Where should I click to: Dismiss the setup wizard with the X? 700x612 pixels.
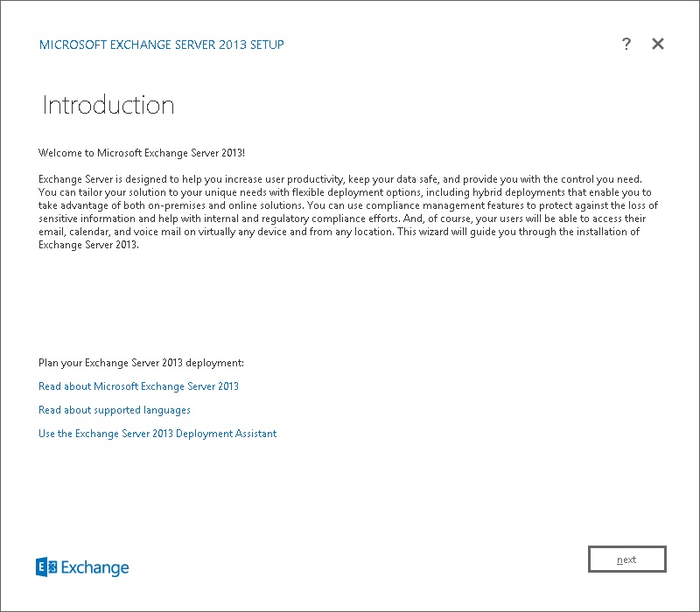(657, 44)
